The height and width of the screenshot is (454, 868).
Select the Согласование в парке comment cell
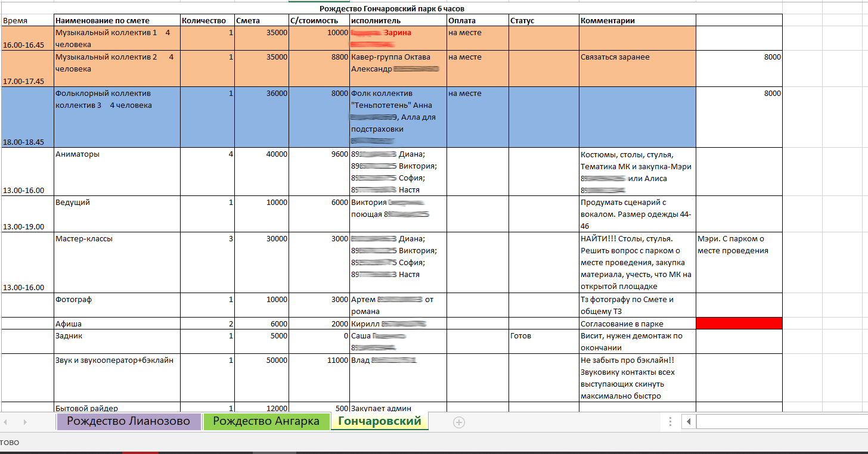(x=637, y=324)
